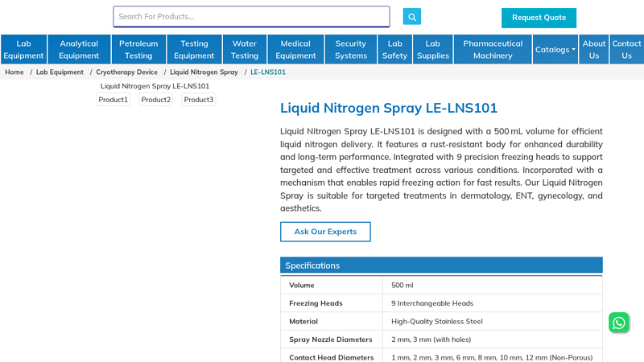Click Spray Nozzle Diameters row label
The width and height of the screenshot is (644, 362).
[330, 339]
